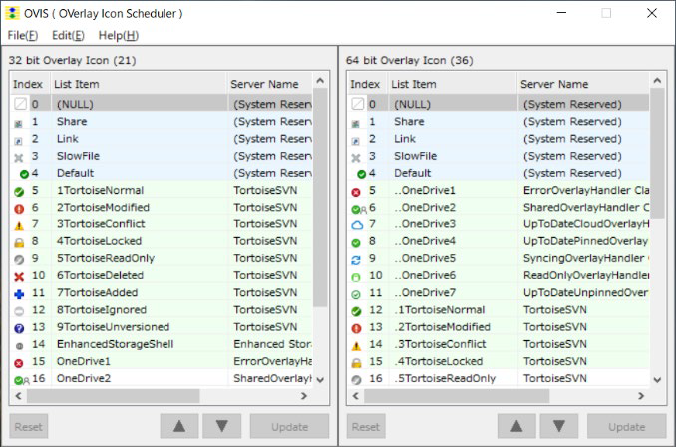
Task: Select the '..OneDrive5' list item text
Action: [x=425, y=258]
